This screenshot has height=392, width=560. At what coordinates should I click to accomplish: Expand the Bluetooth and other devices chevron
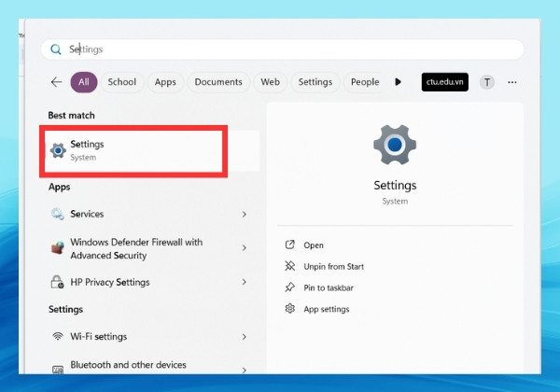(x=245, y=371)
